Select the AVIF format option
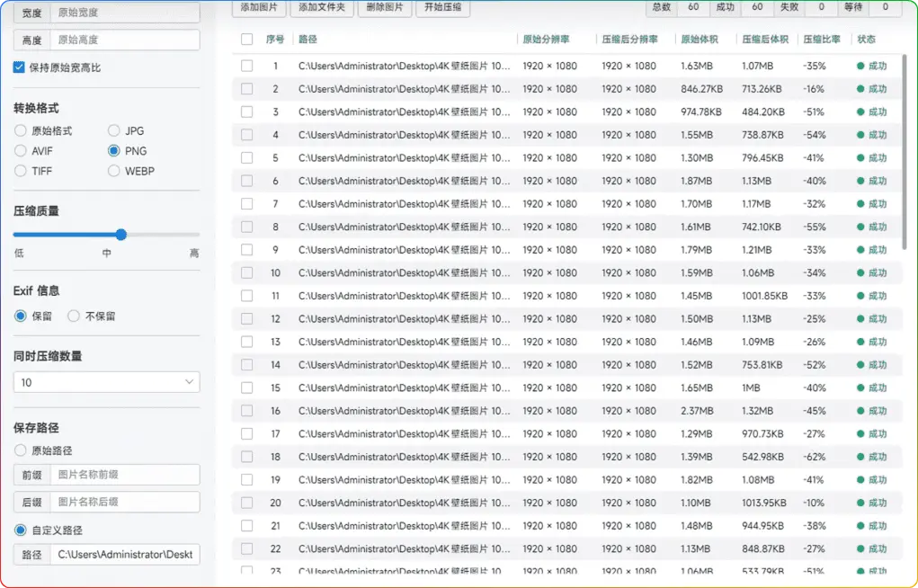Screen dimensions: 918x588 (21, 151)
